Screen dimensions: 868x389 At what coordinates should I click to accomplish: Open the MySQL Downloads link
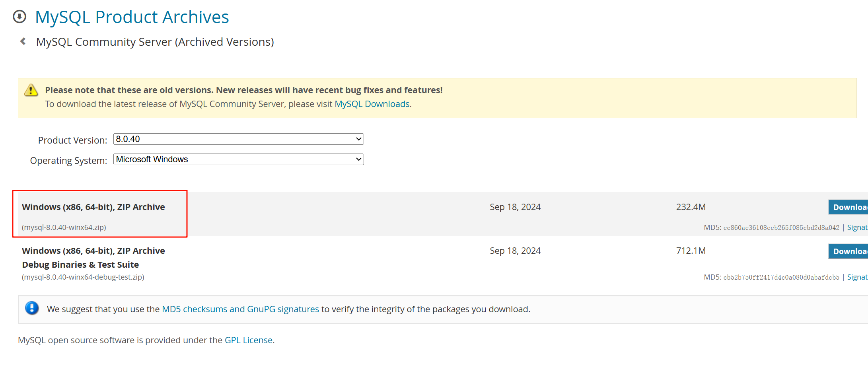[x=372, y=104]
